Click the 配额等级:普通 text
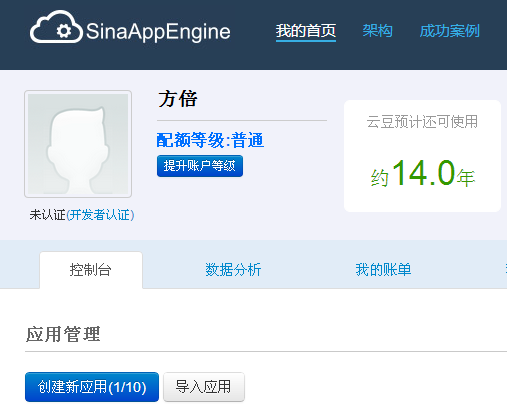The image size is (507, 404). tap(210, 140)
